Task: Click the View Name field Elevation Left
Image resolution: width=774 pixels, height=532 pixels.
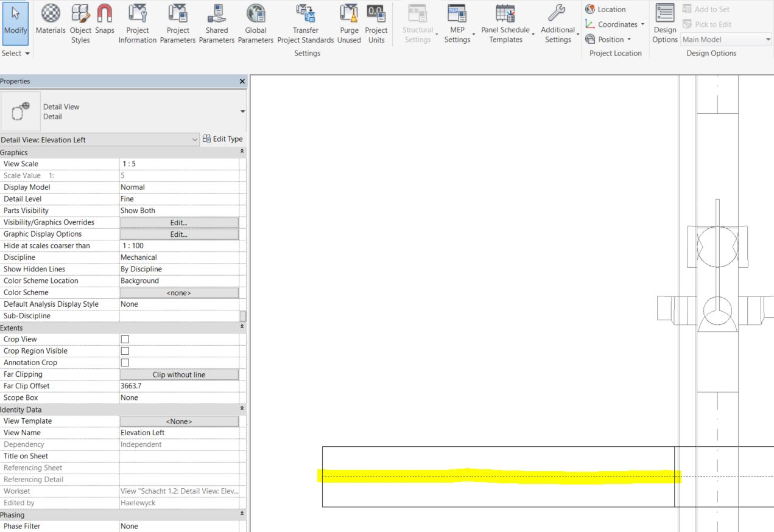Action: click(179, 433)
